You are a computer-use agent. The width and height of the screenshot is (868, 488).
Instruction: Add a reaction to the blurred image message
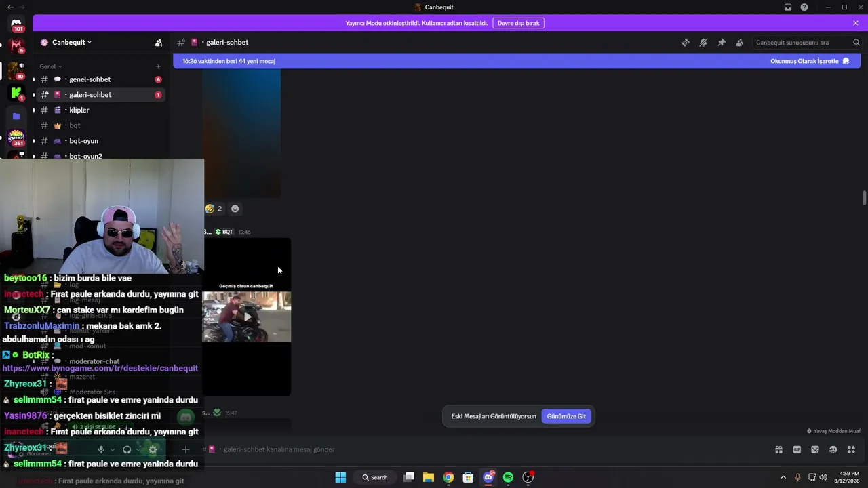coord(235,209)
